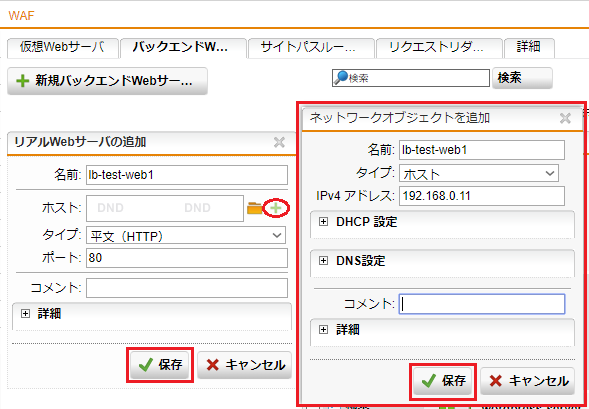Image resolution: width=589 pixels, height=409 pixels.
Task: Open the タイプ dropdown showing ホスト
Action: [479, 173]
